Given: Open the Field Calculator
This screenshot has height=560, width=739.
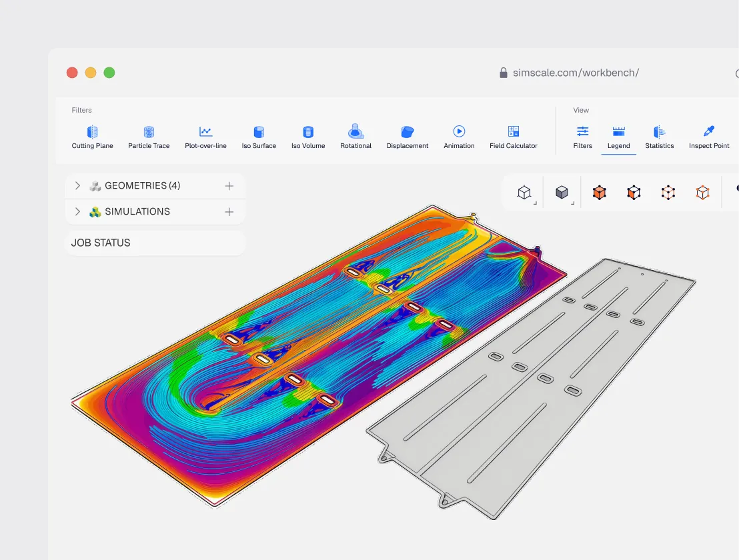Looking at the screenshot, I should click(514, 137).
